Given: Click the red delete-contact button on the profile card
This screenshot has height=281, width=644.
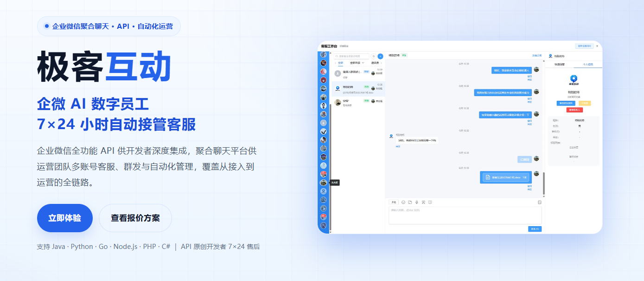Looking at the screenshot, I should (x=574, y=110).
